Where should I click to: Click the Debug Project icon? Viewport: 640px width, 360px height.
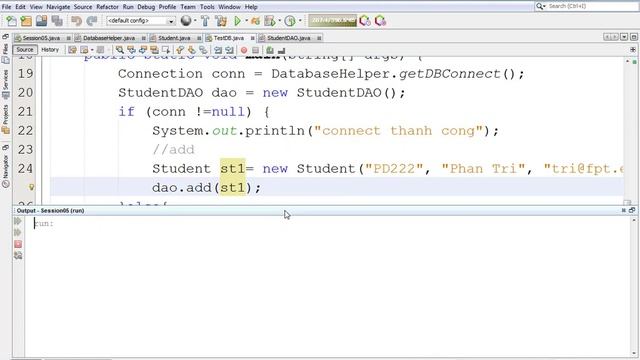(x=256, y=21)
